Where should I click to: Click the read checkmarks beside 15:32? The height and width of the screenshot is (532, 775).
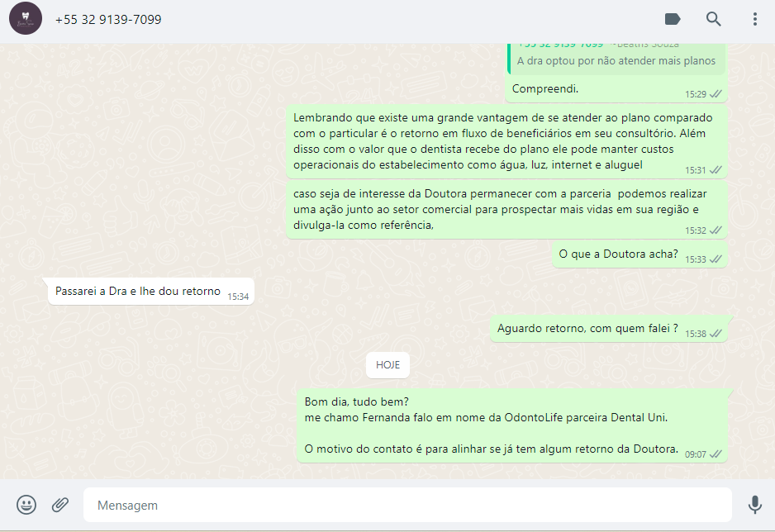[x=716, y=230]
